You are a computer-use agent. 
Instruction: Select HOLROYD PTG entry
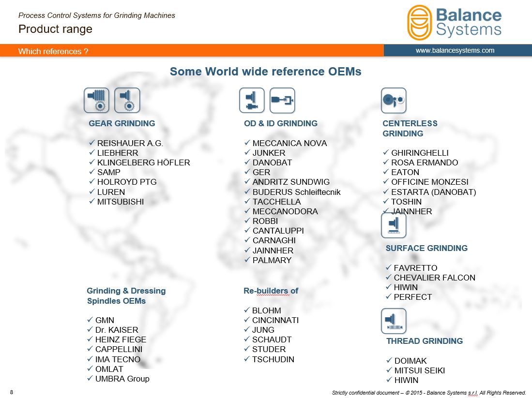coord(127,182)
